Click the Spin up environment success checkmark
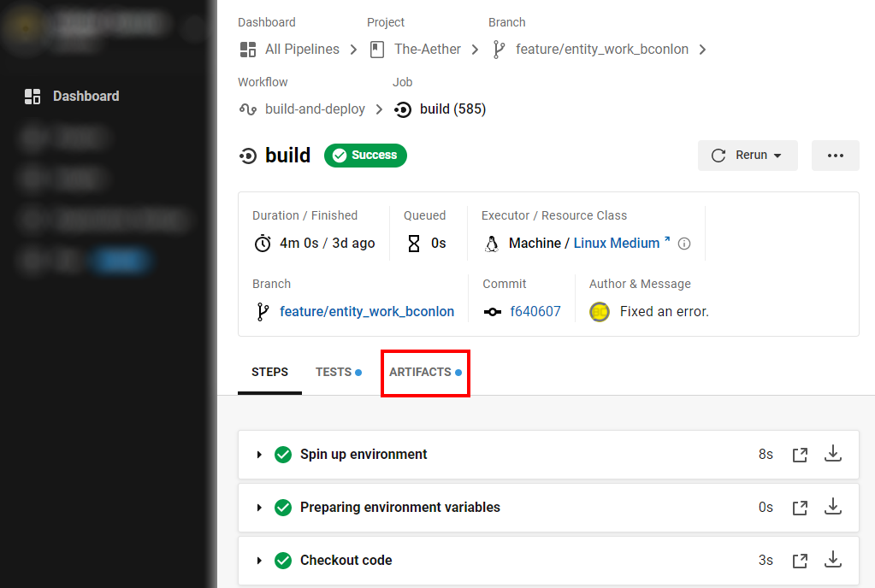Image resolution: width=875 pixels, height=588 pixels. (283, 455)
